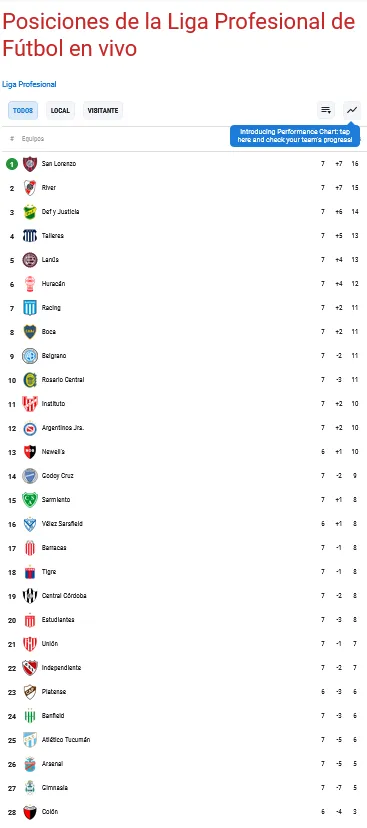The height and width of the screenshot is (828, 367).
Task: Select the TODOS filter
Action: [23, 111]
